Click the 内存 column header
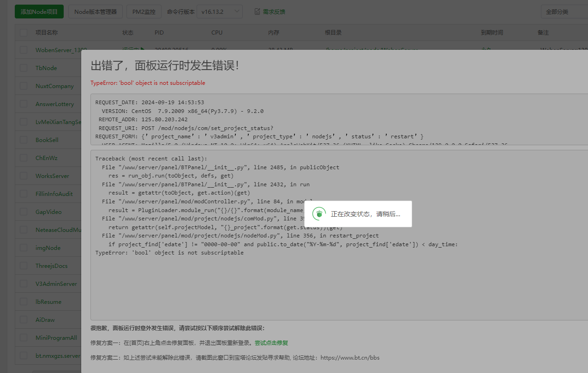Image resolution: width=588 pixels, height=373 pixels. [x=274, y=33]
